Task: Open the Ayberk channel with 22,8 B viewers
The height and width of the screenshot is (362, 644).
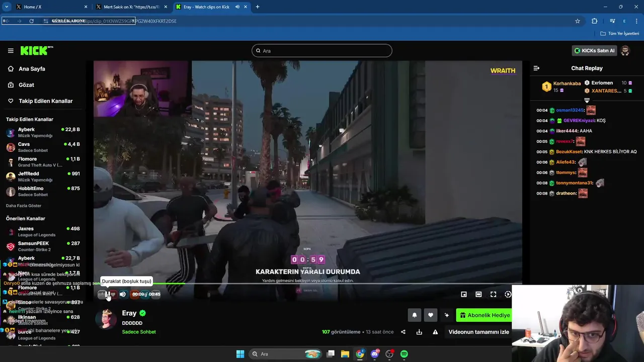Action: [x=43, y=132]
